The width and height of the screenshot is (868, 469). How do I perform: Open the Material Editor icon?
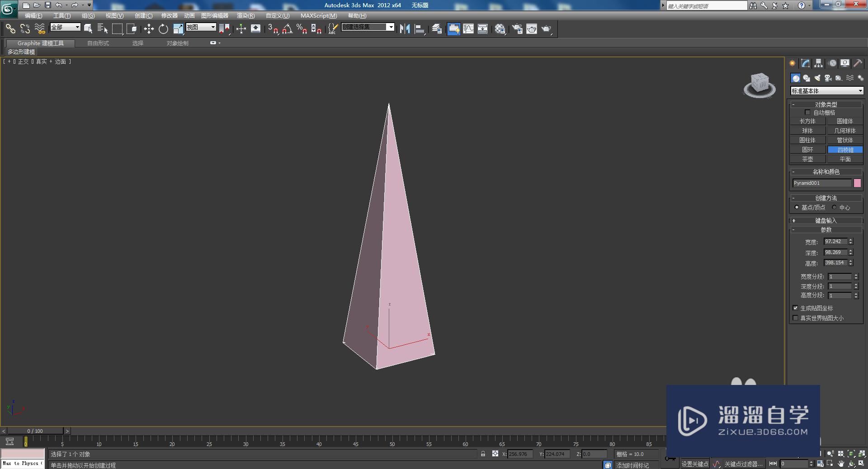coord(500,29)
